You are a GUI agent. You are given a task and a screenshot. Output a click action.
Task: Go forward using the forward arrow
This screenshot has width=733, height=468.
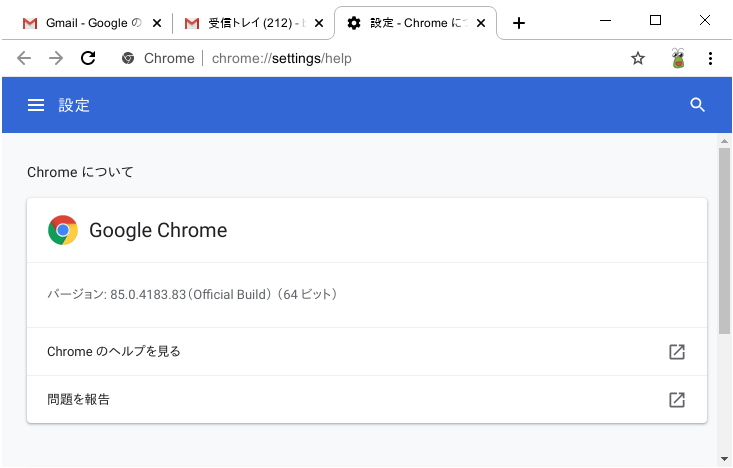click(x=56, y=58)
